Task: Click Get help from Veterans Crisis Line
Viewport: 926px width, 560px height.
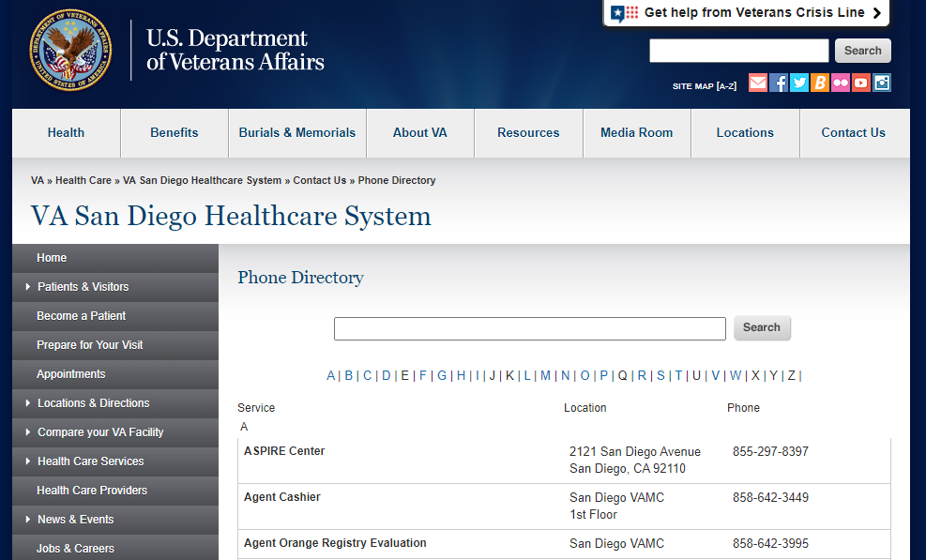Action: click(x=754, y=12)
